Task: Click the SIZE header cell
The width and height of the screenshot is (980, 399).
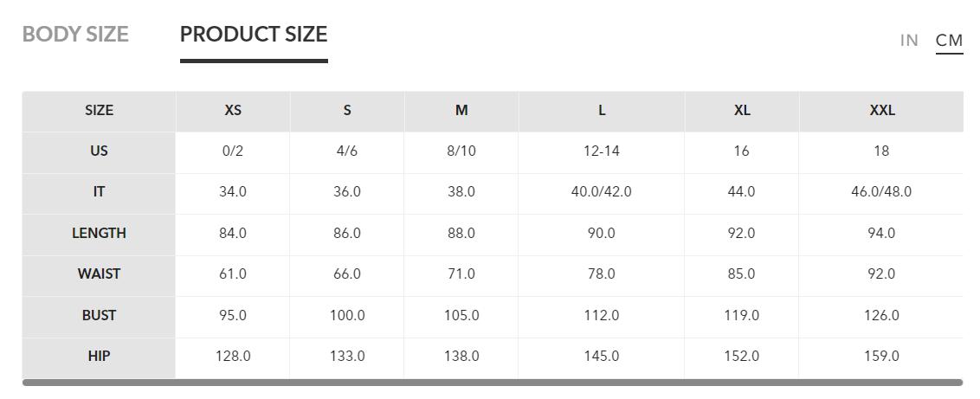Action: point(99,111)
